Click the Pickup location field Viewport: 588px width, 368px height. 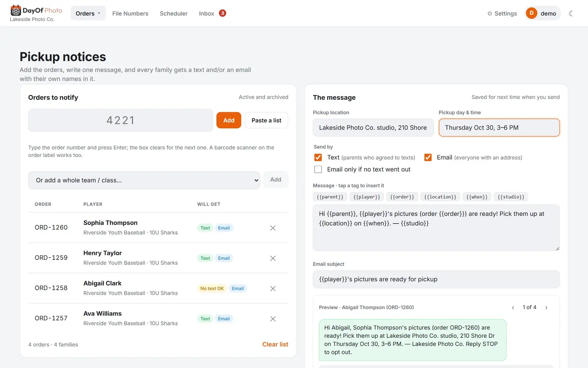point(373,128)
